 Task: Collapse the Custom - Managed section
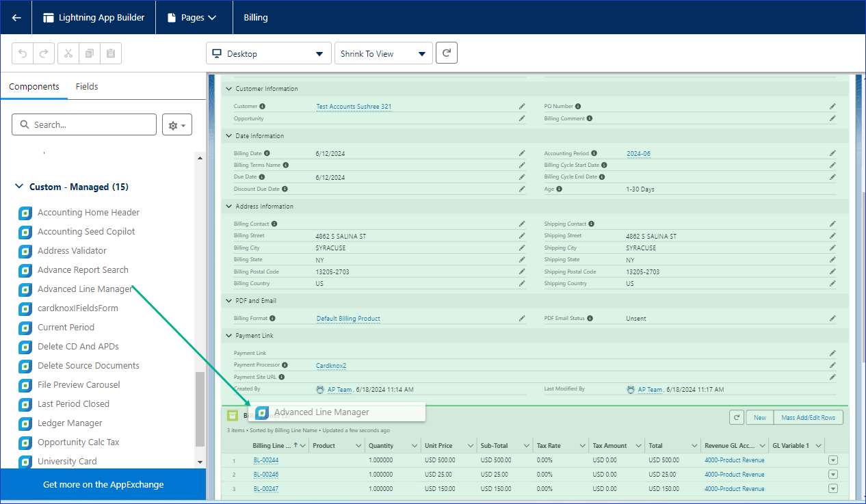[x=18, y=187]
